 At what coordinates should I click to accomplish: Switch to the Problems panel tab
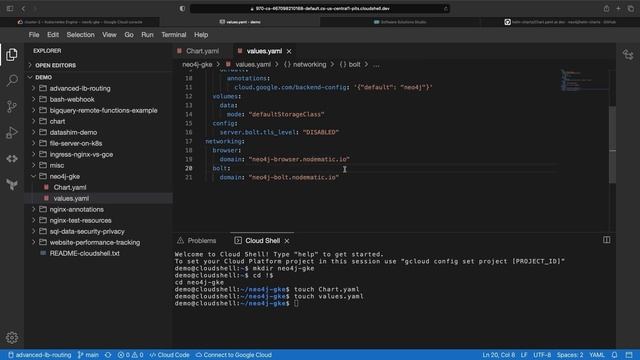point(197,241)
